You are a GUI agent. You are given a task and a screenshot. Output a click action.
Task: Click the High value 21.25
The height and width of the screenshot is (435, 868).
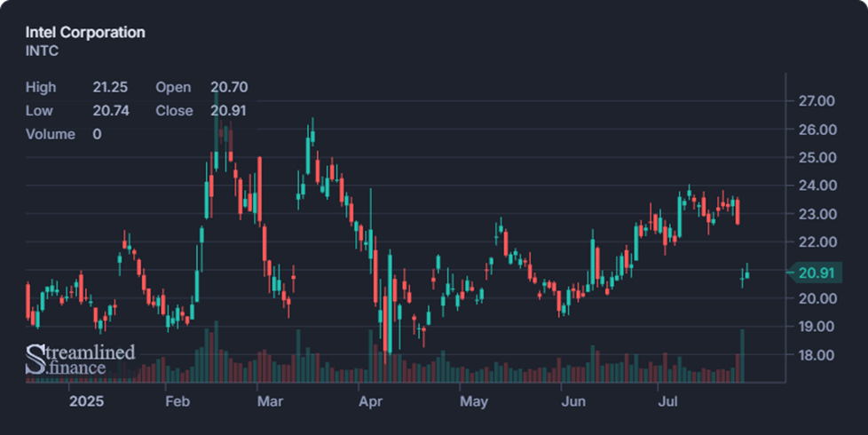point(110,87)
